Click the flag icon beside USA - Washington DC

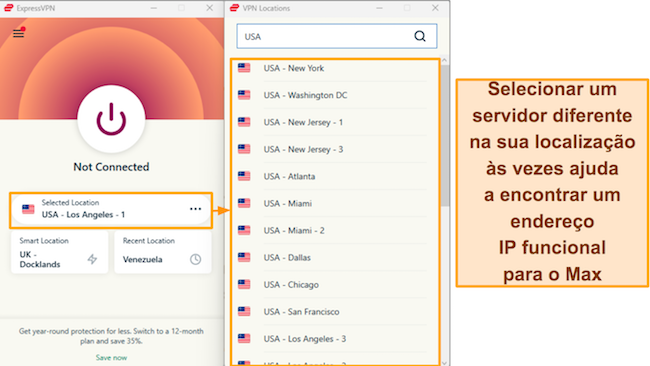244,95
